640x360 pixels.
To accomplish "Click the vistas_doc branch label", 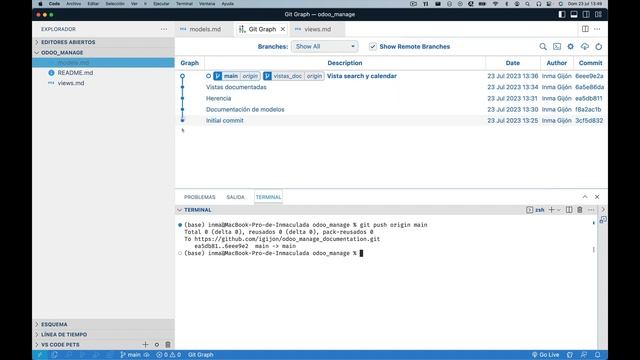I will [x=288, y=76].
